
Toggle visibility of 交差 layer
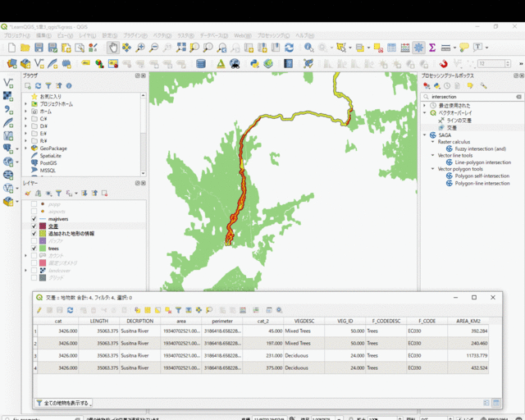34,226
